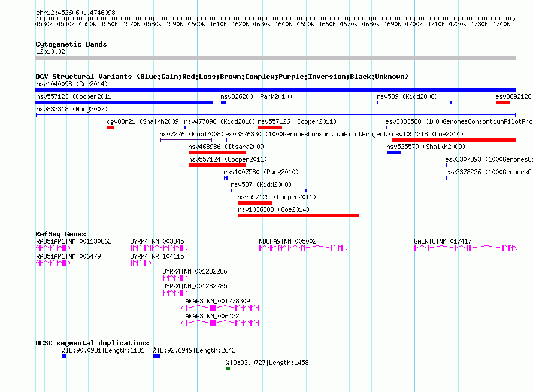
Task: Click the NDUFA9|NM_005002 gene model
Action: tap(304, 248)
